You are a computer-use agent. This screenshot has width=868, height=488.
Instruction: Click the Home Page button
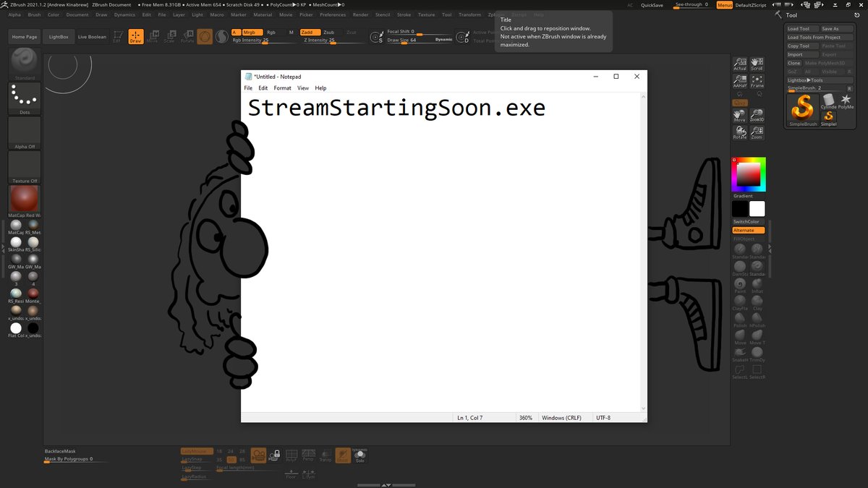pos(25,37)
